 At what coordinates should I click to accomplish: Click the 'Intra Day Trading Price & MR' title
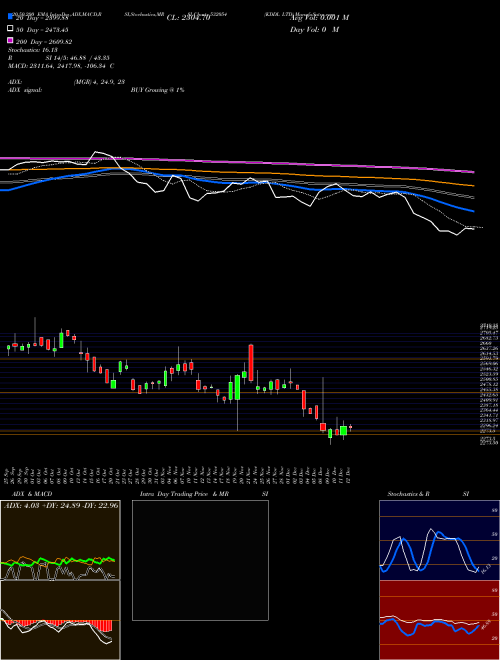click(x=184, y=494)
